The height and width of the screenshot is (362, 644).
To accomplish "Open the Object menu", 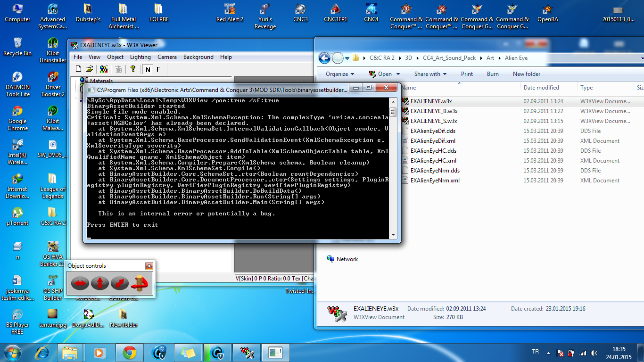I will (115, 57).
